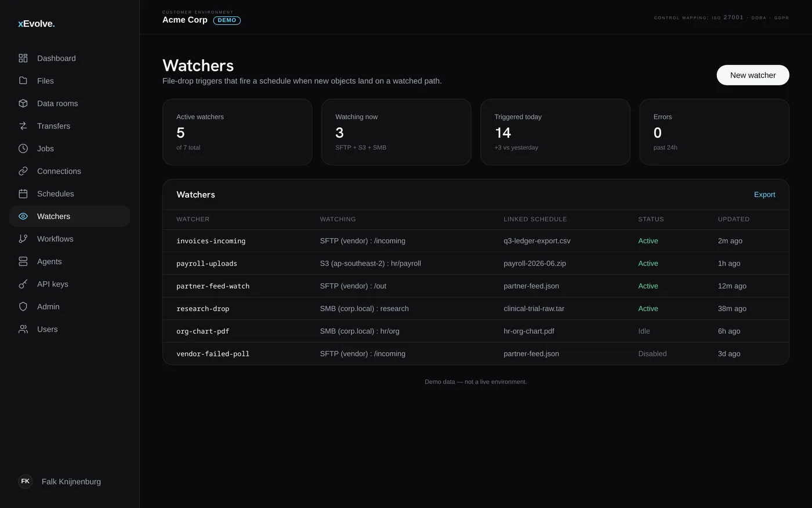Click the DEMO badge
Image resolution: width=812 pixels, height=508 pixels.
click(x=227, y=20)
